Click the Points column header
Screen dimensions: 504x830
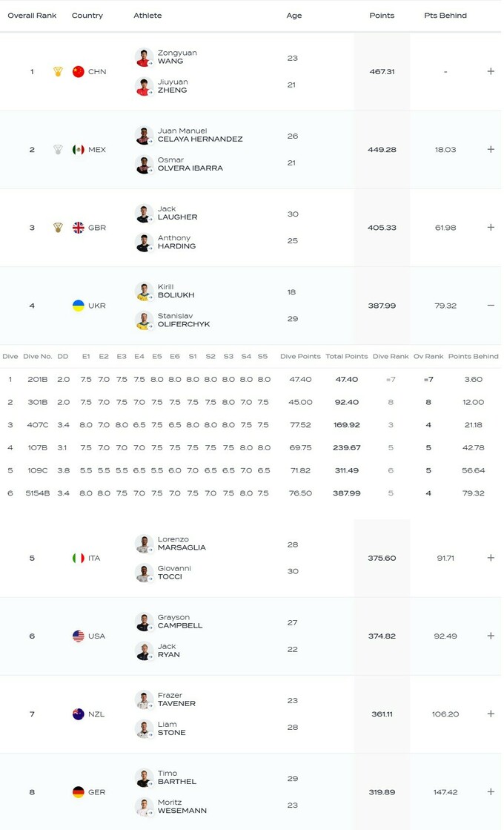[382, 16]
